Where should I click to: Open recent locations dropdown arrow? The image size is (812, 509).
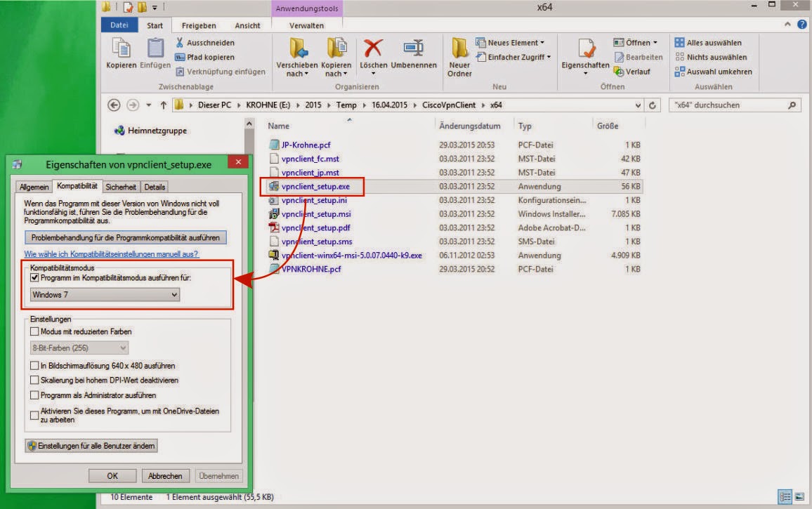149,105
